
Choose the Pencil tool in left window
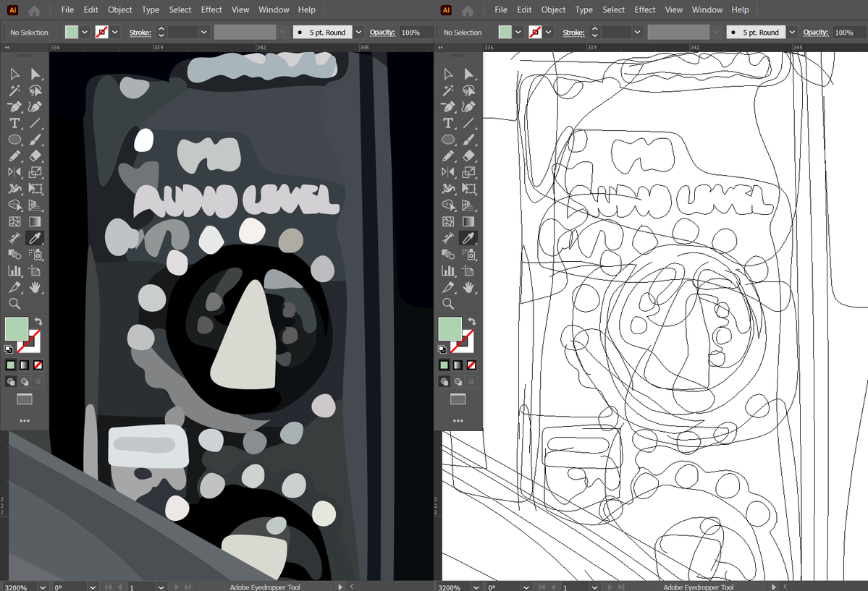click(15, 156)
